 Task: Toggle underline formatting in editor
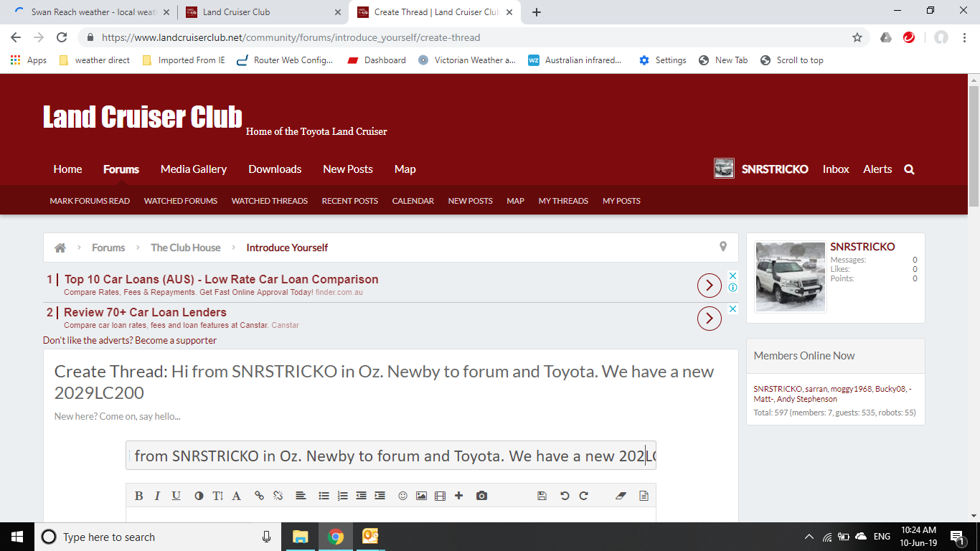pos(176,496)
